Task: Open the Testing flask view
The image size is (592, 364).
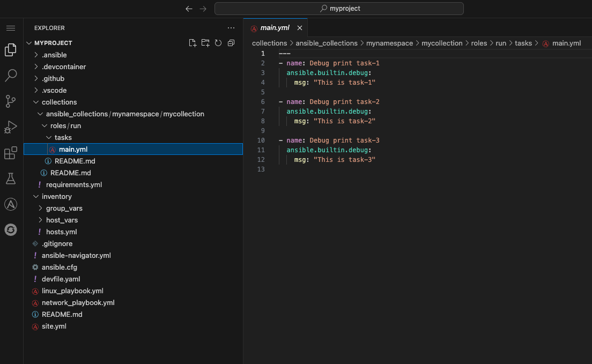Action: tap(11, 179)
